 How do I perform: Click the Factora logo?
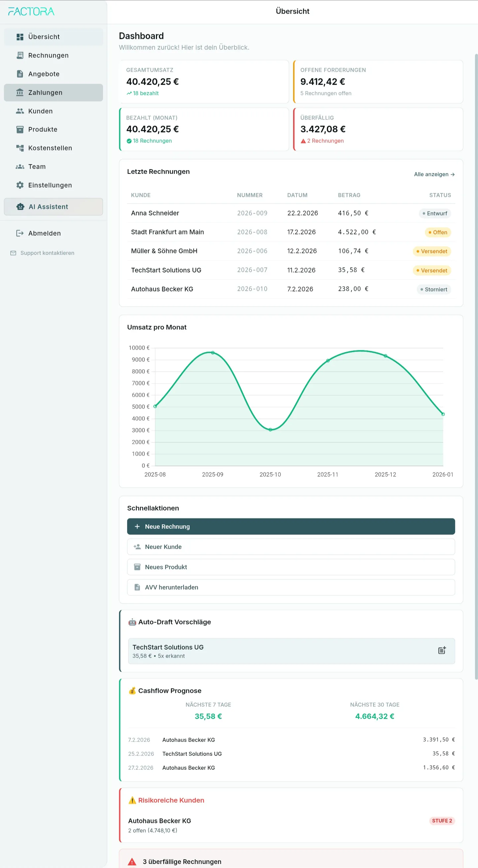(x=31, y=12)
